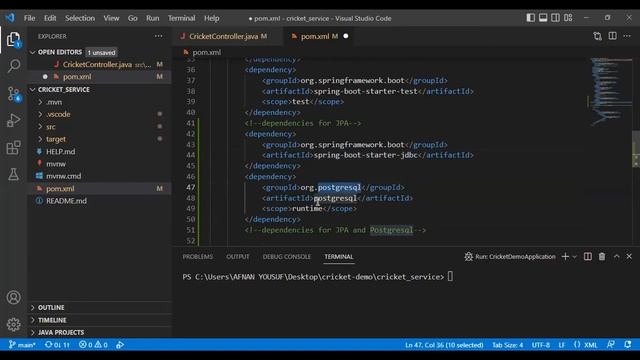Expand the Timeline section
Viewport: 640px width, 360px height.
click(x=52, y=320)
